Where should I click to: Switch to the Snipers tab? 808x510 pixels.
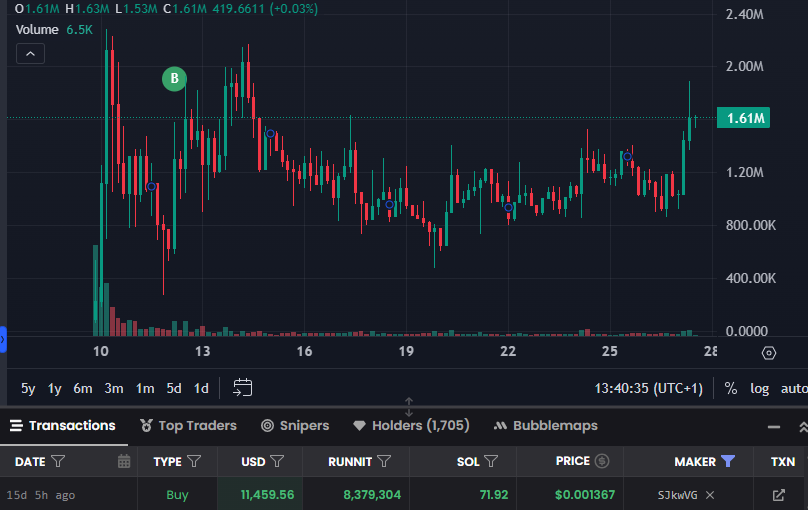point(295,426)
